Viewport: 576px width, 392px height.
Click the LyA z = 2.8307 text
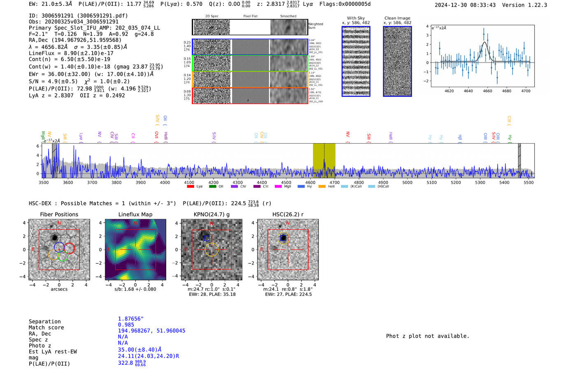[51, 95]
